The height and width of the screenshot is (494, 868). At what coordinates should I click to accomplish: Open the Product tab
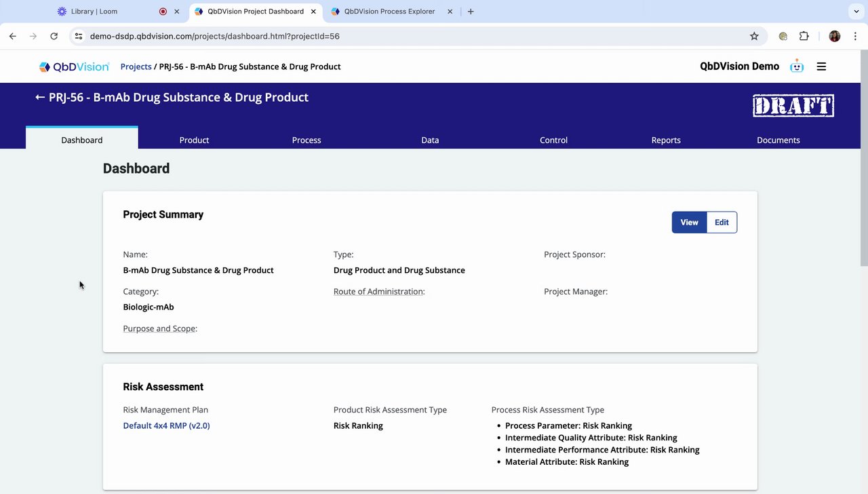(194, 140)
